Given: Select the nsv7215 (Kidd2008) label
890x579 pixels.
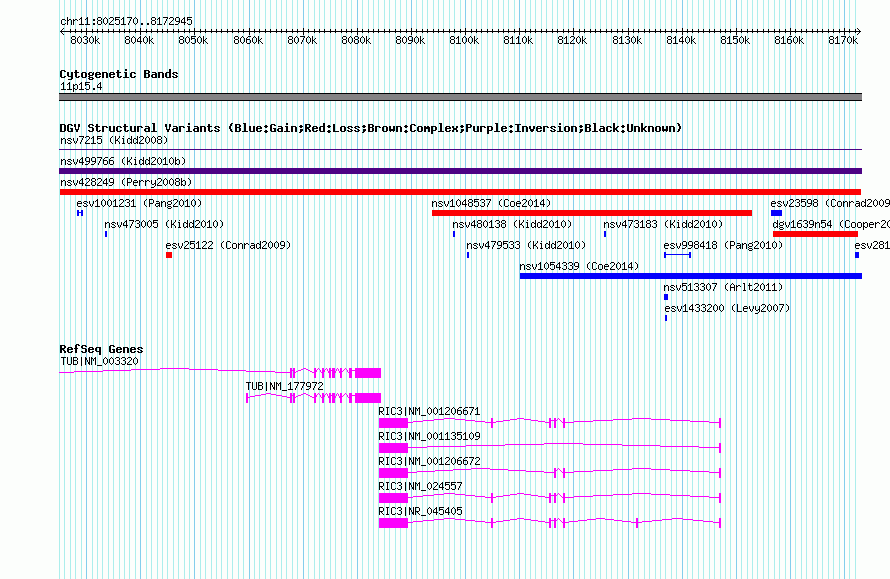Looking at the screenshot, I should point(114,140).
